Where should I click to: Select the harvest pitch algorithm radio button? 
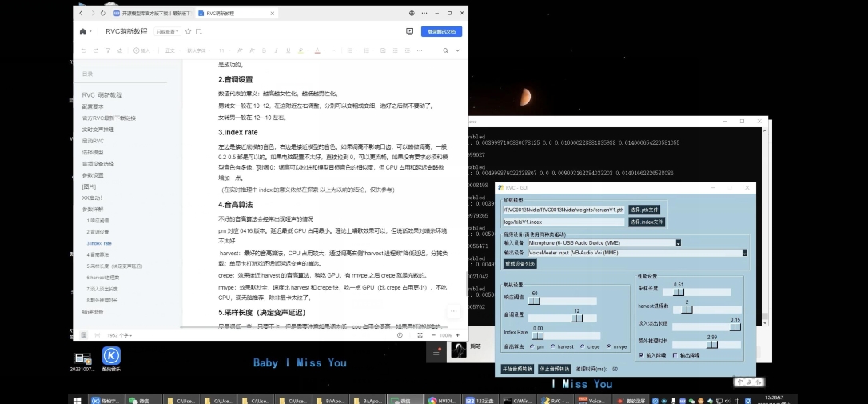coord(552,346)
